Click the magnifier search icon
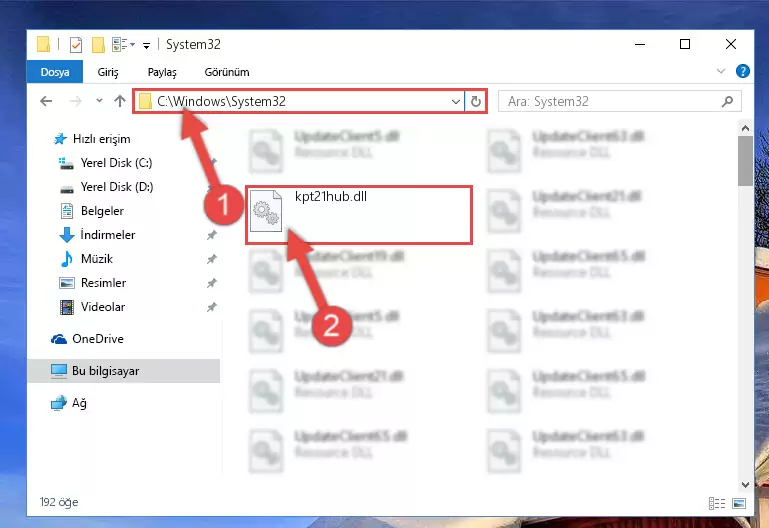This screenshot has width=769, height=528. 727,101
